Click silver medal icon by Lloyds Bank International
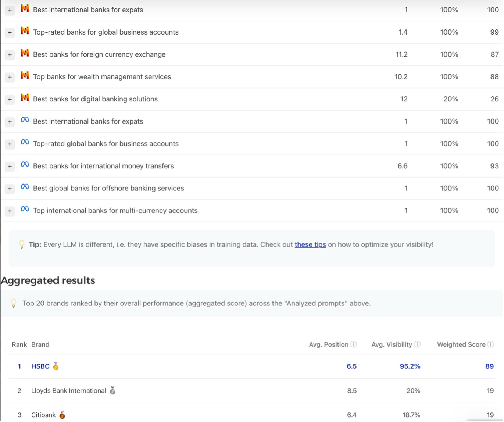 [112, 390]
